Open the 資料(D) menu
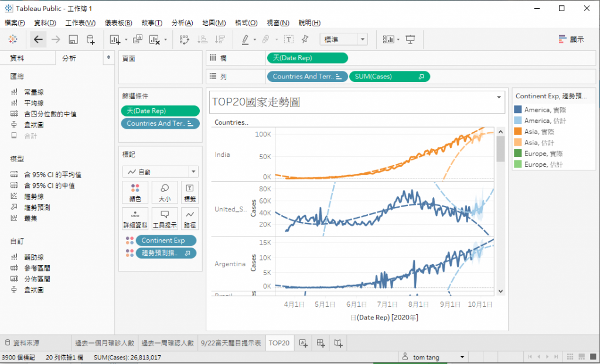The height and width of the screenshot is (364, 600). pos(45,23)
